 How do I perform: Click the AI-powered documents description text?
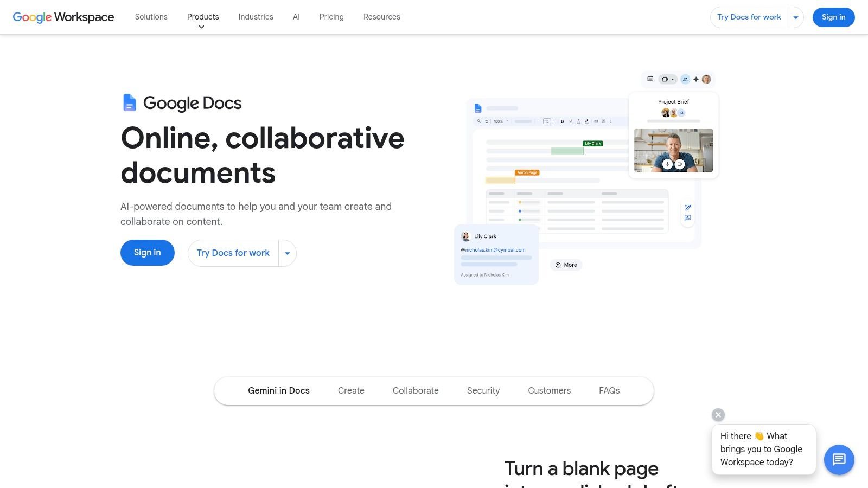256,214
